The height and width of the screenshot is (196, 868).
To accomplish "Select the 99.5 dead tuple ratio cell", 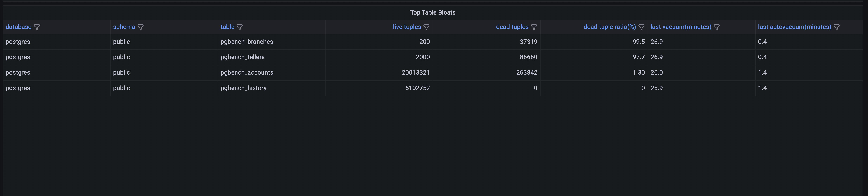I will click(639, 42).
